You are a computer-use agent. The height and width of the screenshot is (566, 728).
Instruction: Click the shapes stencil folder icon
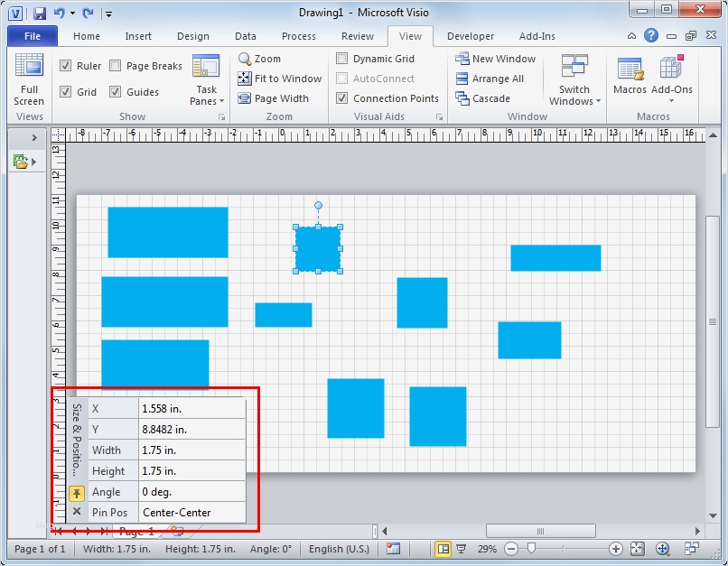click(x=21, y=162)
